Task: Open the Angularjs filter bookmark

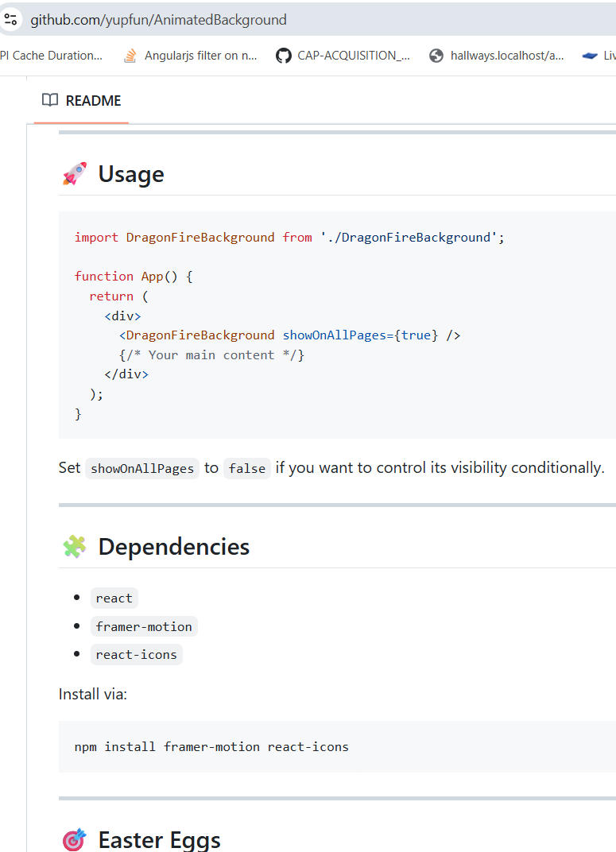Action: pos(191,56)
